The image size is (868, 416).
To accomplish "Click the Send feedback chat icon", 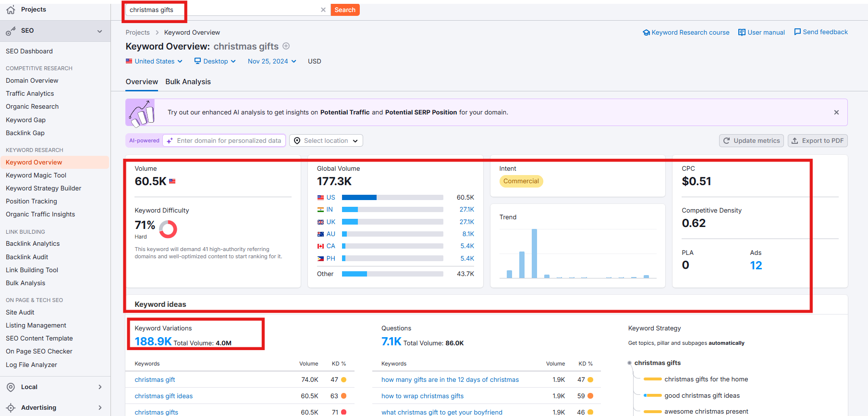I will point(797,32).
